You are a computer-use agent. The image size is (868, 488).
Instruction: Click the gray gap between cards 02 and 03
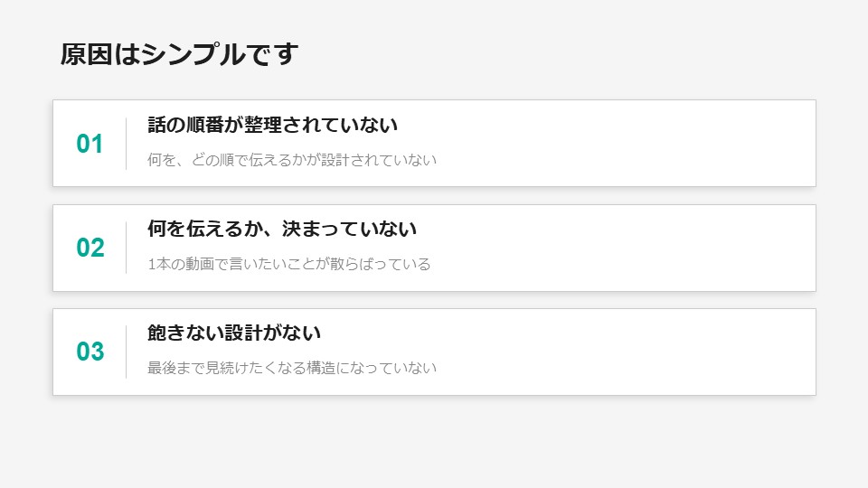434,299
